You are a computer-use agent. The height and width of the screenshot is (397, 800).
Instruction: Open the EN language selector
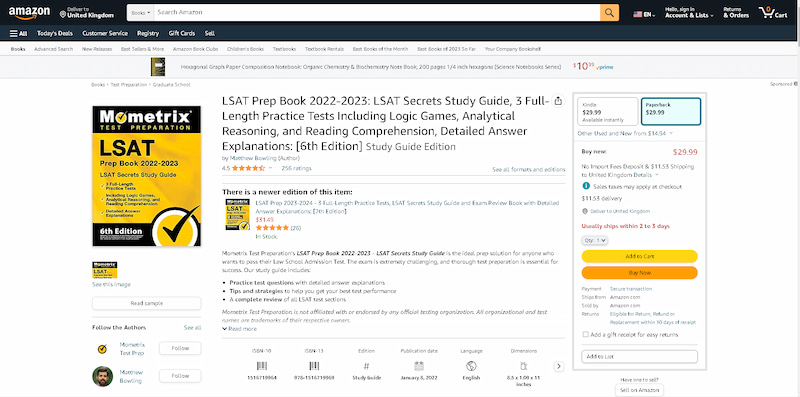pyautogui.click(x=644, y=15)
